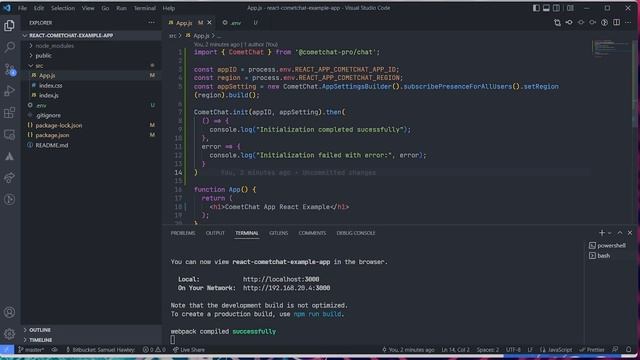This screenshot has height=360, width=640.
Task: Click Bitbucket Samuel Hawley status item
Action: 100,349
